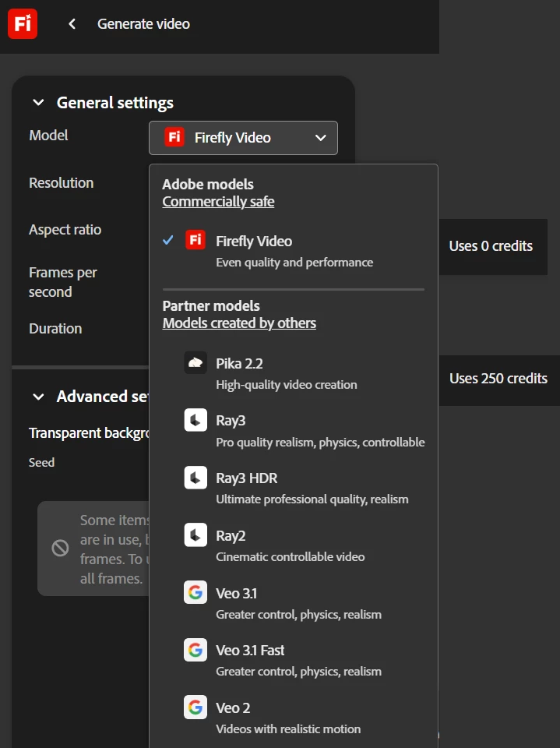Click the Resolution label
Image resolution: width=560 pixels, height=748 pixels.
[x=61, y=182]
